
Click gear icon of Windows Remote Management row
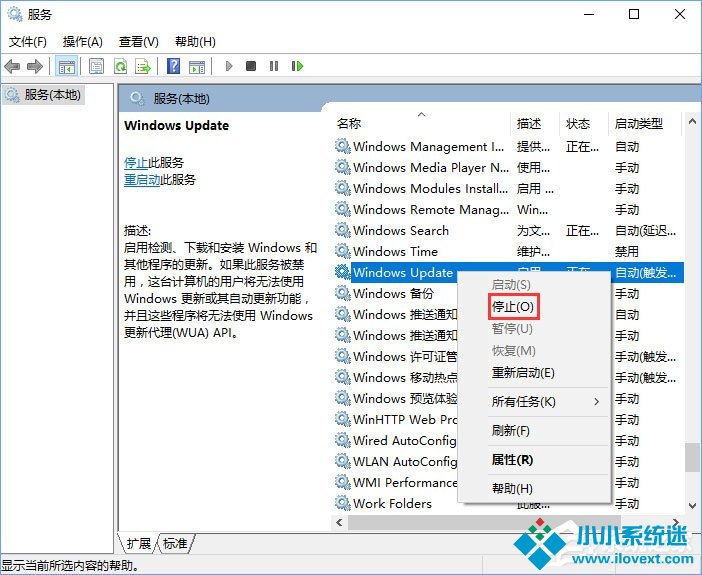[342, 209]
